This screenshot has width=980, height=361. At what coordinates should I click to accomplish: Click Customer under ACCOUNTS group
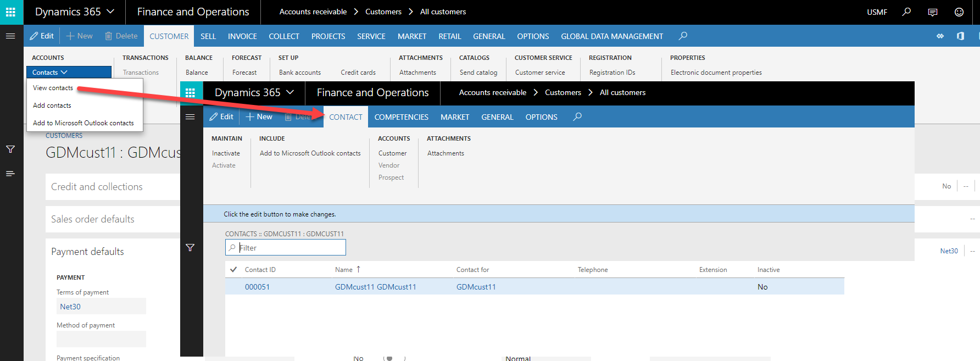click(392, 153)
